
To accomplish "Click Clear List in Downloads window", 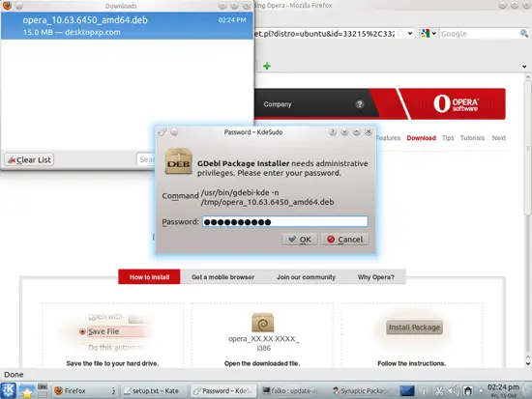I will coord(29,159).
